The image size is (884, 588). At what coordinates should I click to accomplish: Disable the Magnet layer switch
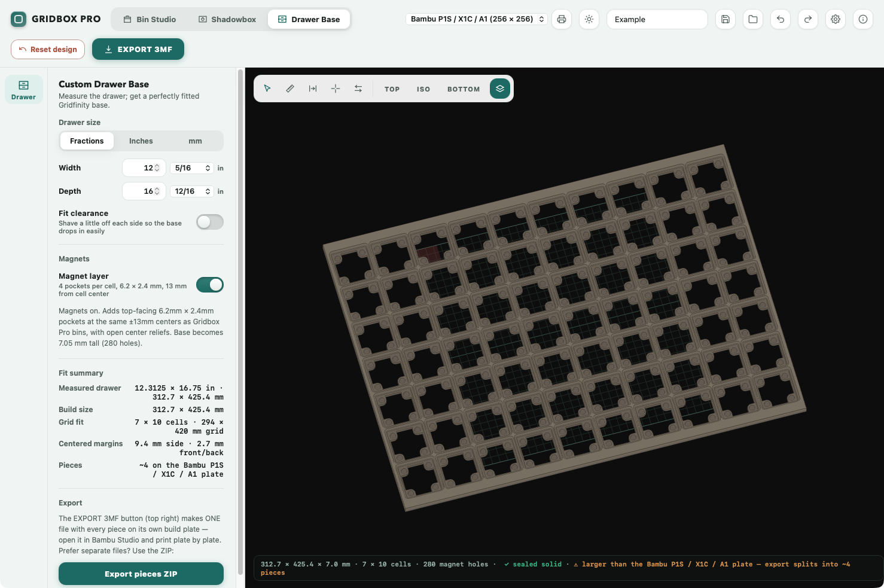[x=210, y=285]
